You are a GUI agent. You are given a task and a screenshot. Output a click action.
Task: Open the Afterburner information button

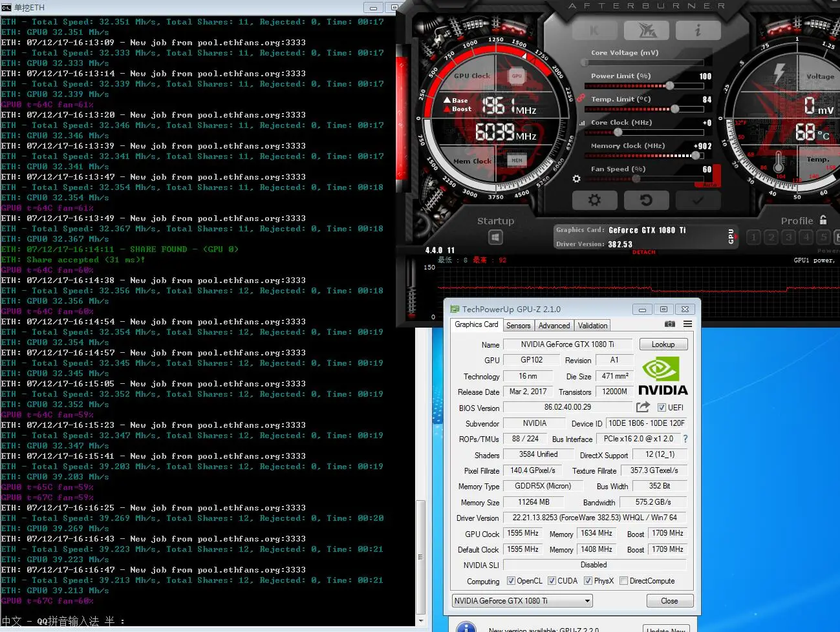(x=698, y=30)
